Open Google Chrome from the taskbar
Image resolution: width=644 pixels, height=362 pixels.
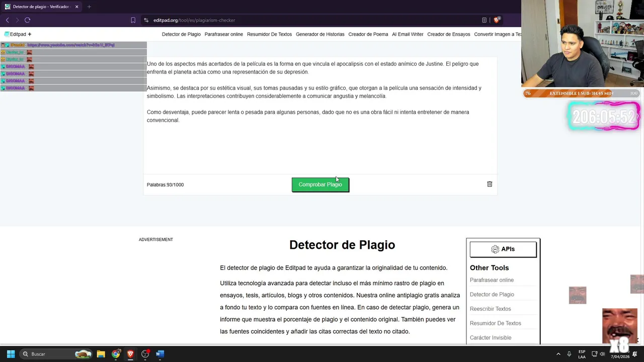point(116,354)
